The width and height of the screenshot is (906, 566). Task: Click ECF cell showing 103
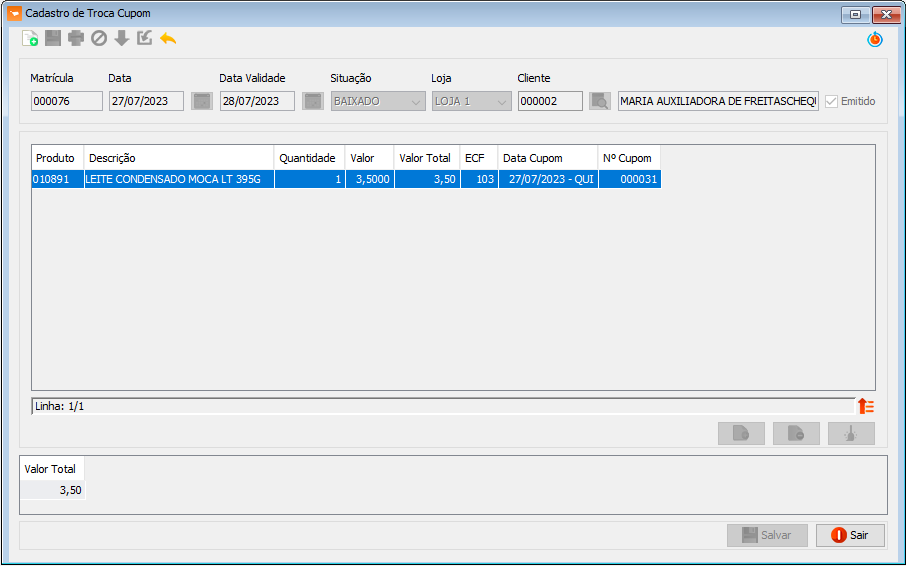(479, 179)
